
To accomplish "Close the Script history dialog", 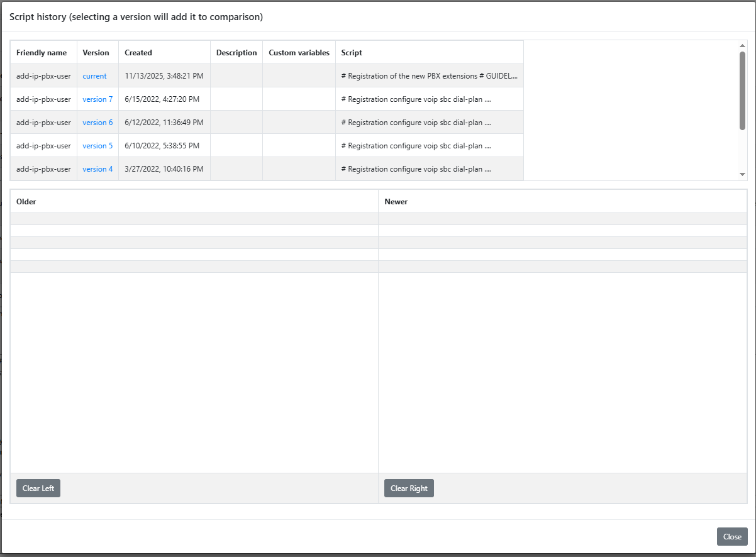I will [731, 536].
